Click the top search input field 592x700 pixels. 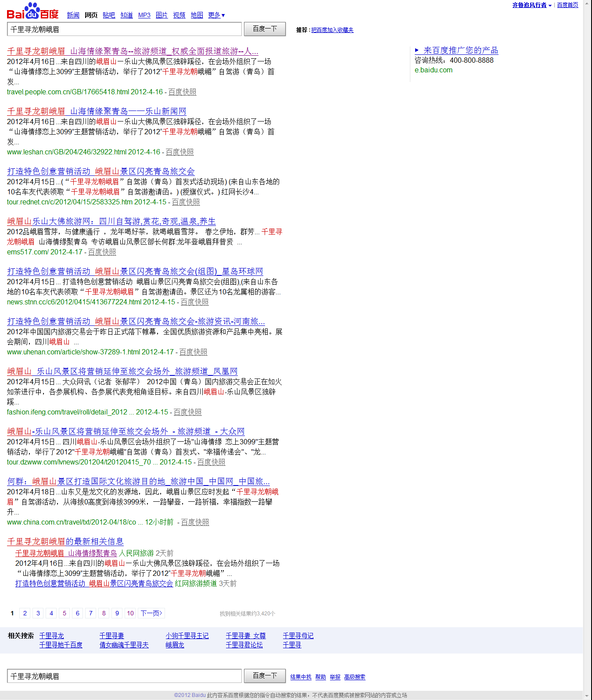click(x=125, y=29)
